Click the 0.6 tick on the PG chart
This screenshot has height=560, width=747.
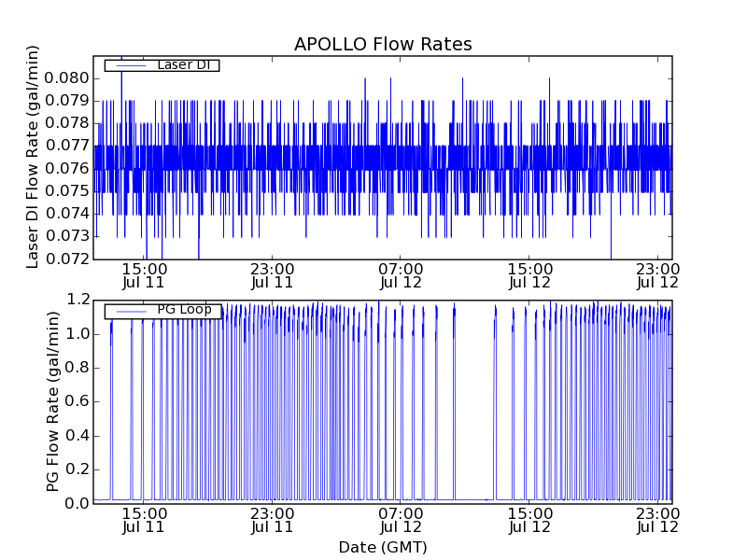tap(78, 401)
